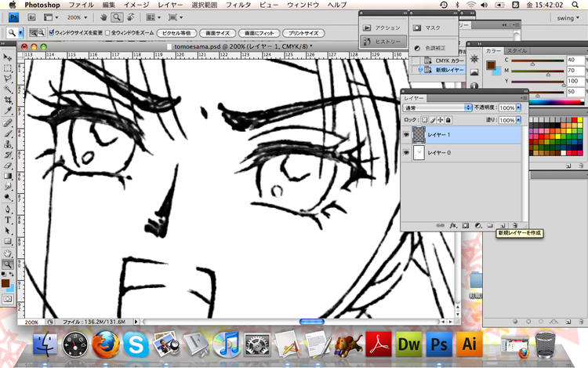Click the Rotate View tool
This screenshot has height=368, width=588.
click(130, 17)
